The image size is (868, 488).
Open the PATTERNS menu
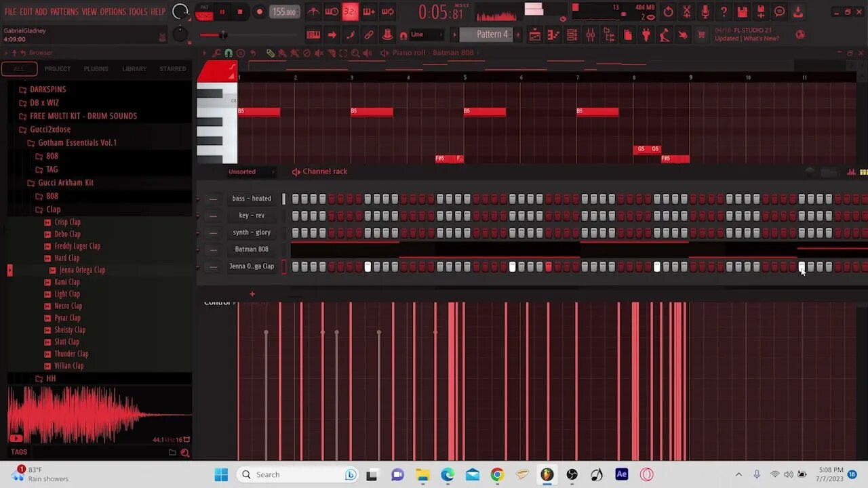[x=64, y=12]
